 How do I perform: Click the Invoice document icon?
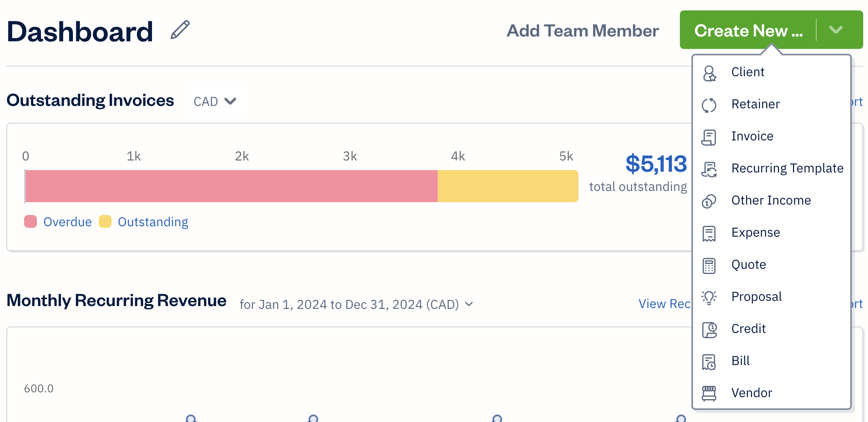click(x=709, y=137)
